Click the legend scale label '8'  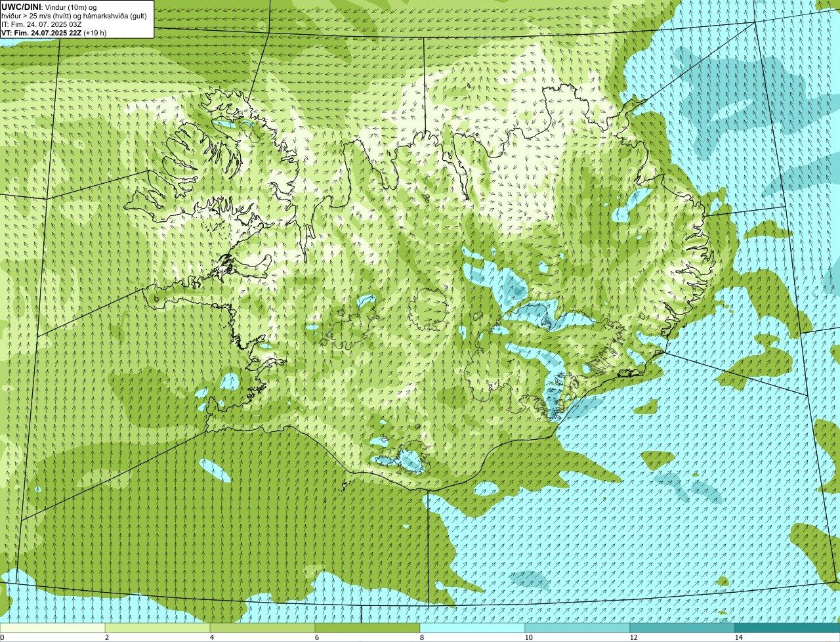pos(421,637)
